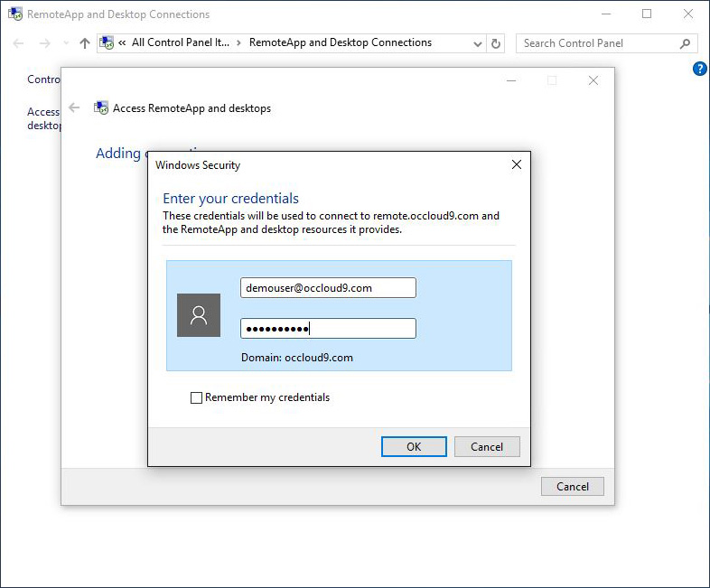The height and width of the screenshot is (588, 710).
Task: Click the forward navigation arrow in Control Panel
Action: (x=45, y=43)
